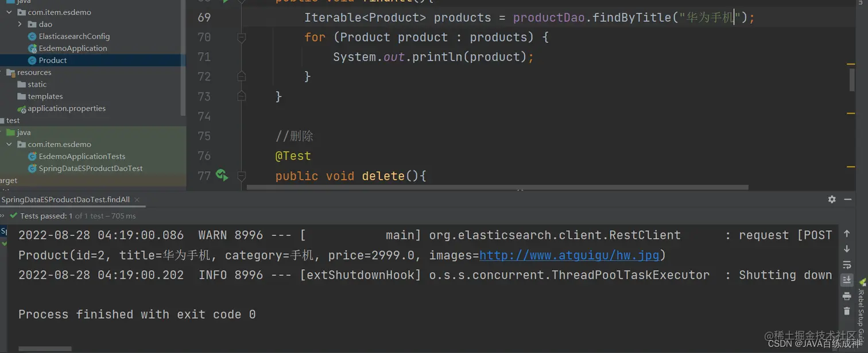This screenshot has width=868, height=353.
Task: Toggle soft-wrap in the console
Action: pyautogui.click(x=847, y=265)
